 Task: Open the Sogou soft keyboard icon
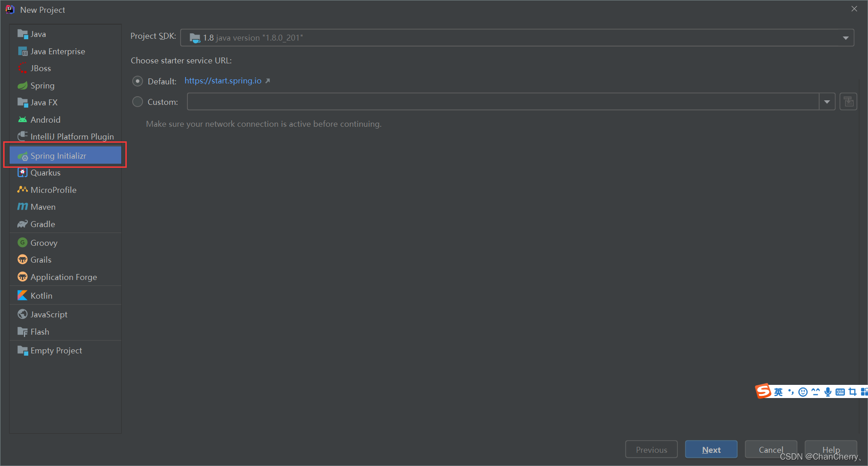click(840, 392)
